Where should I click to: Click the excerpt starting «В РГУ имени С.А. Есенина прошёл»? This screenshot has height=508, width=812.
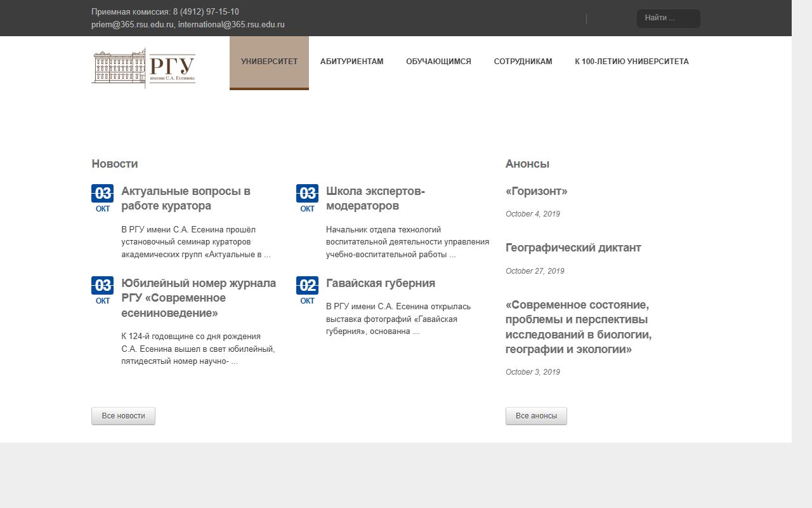click(196, 242)
